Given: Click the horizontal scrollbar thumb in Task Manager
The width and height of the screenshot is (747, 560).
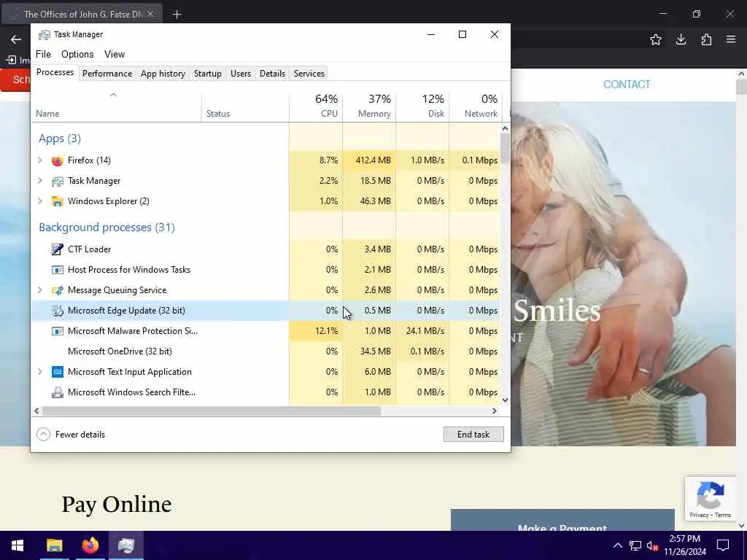Looking at the screenshot, I should coord(212,411).
